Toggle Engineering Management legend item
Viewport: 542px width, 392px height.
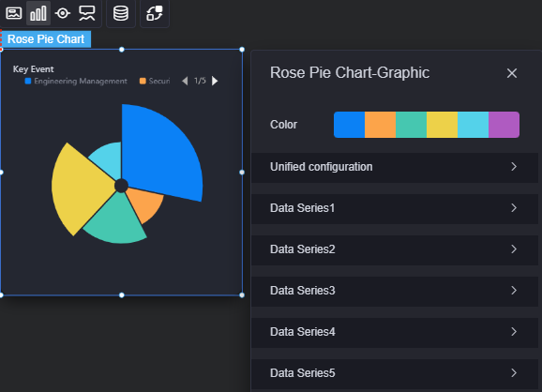pyautogui.click(x=76, y=81)
